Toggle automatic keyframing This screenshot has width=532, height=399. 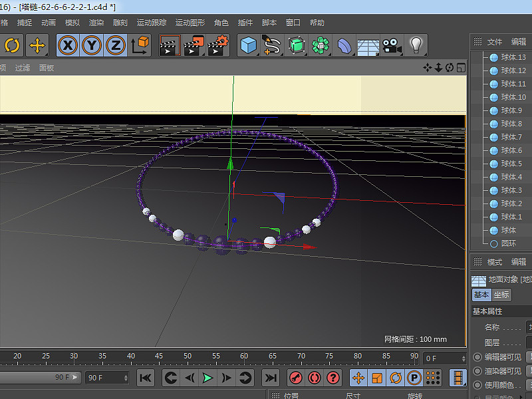tap(314, 378)
